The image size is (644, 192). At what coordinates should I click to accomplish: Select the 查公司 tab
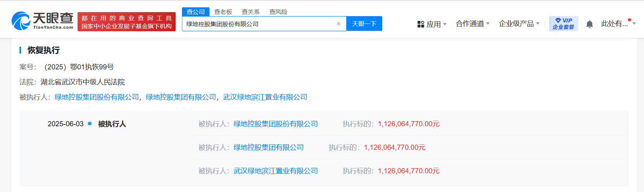click(x=196, y=12)
